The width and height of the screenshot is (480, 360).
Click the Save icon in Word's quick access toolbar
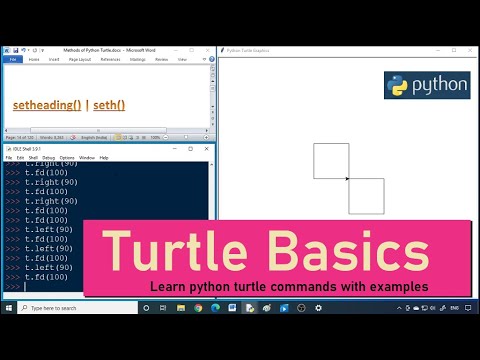15,50
